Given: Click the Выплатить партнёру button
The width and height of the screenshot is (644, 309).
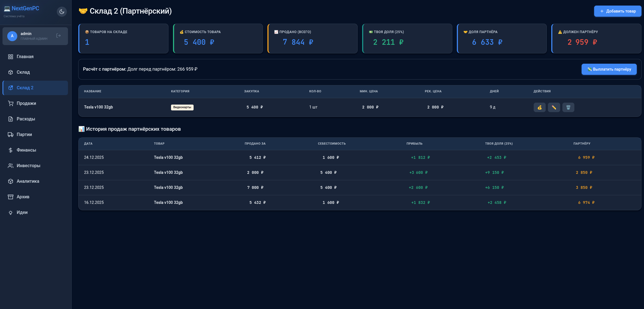Looking at the screenshot, I should tap(609, 69).
